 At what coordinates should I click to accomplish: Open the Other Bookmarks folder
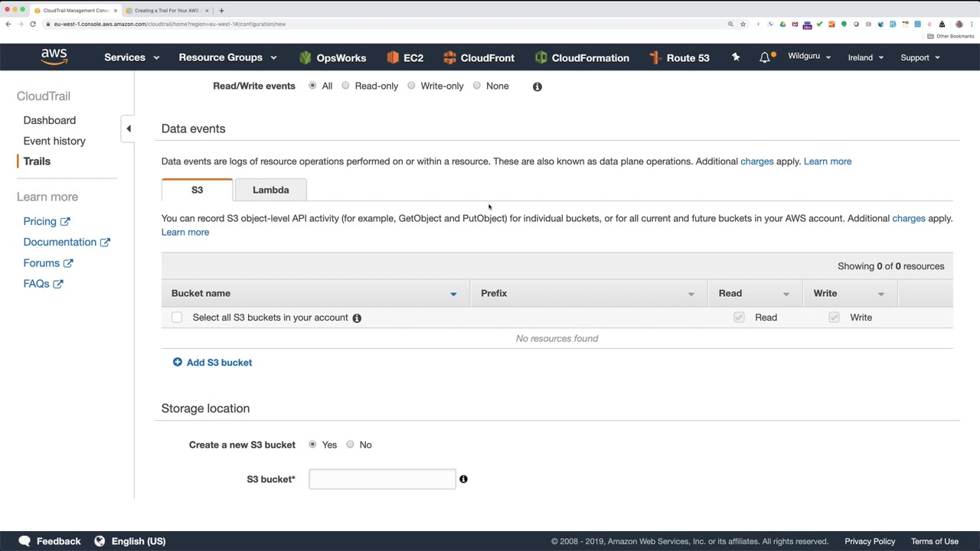(950, 36)
